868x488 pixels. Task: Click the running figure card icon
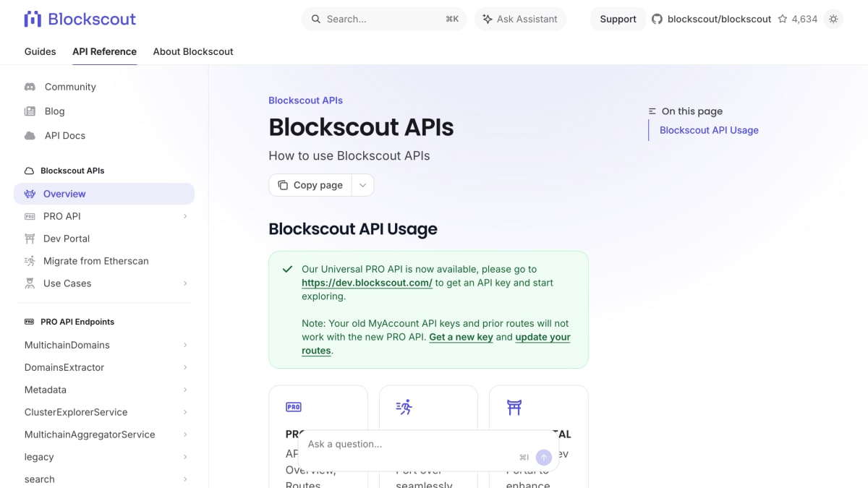[x=404, y=407]
